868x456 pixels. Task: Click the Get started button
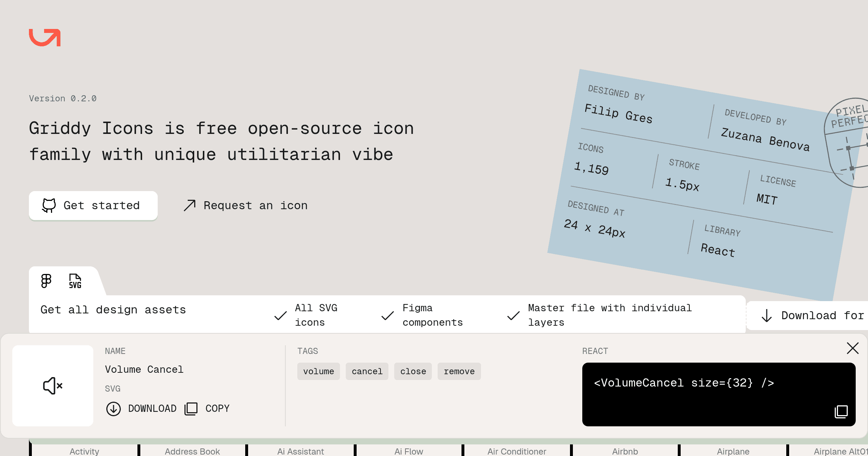[x=93, y=206]
